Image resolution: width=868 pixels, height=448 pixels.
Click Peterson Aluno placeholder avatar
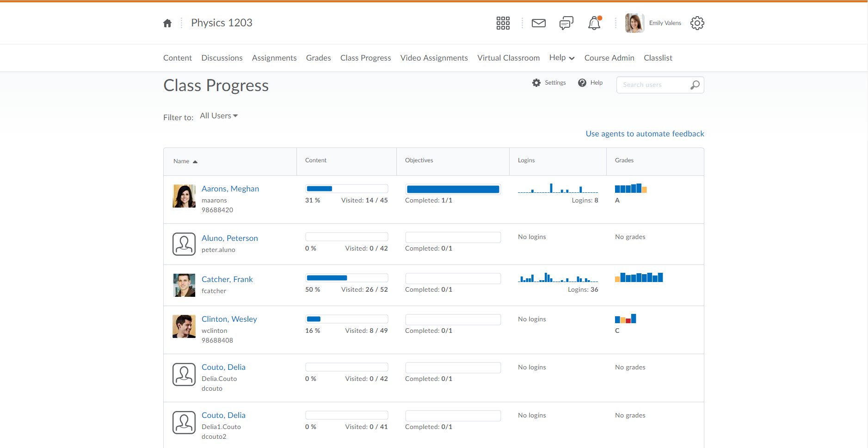tap(184, 244)
